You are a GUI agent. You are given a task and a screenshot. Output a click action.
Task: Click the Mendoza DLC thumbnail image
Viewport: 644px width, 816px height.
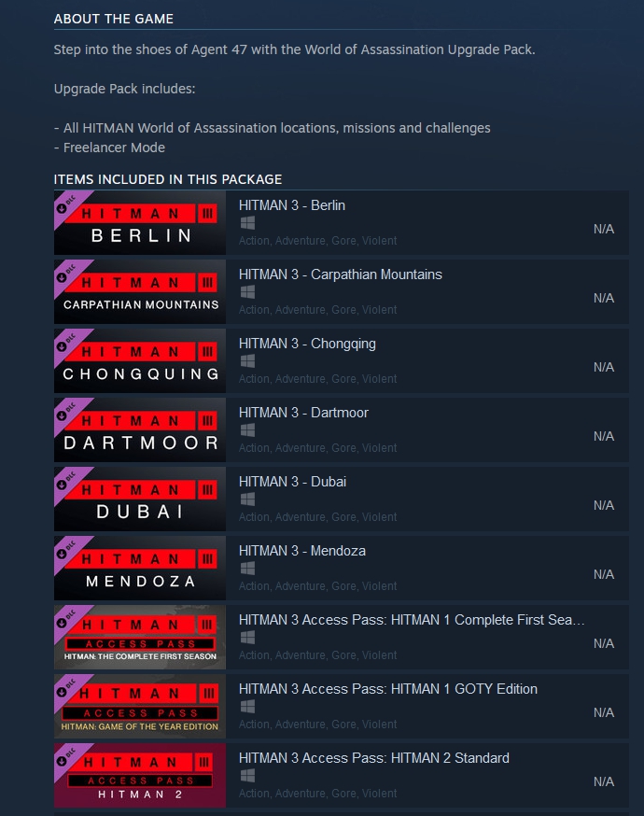(x=140, y=569)
